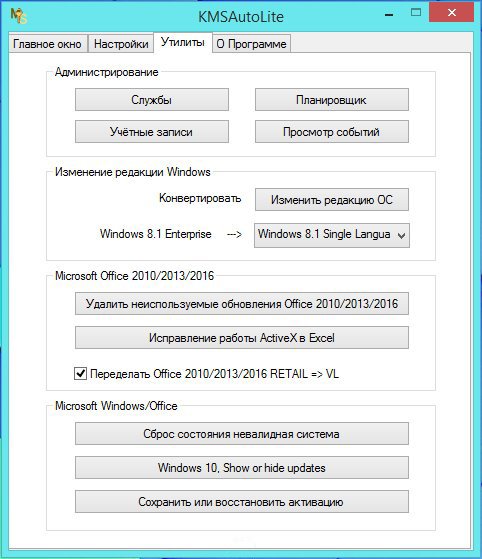Screen dimensions: 482x559
Task: Click Удалить неиспользуемые обновления Office button
Action: tap(242, 304)
